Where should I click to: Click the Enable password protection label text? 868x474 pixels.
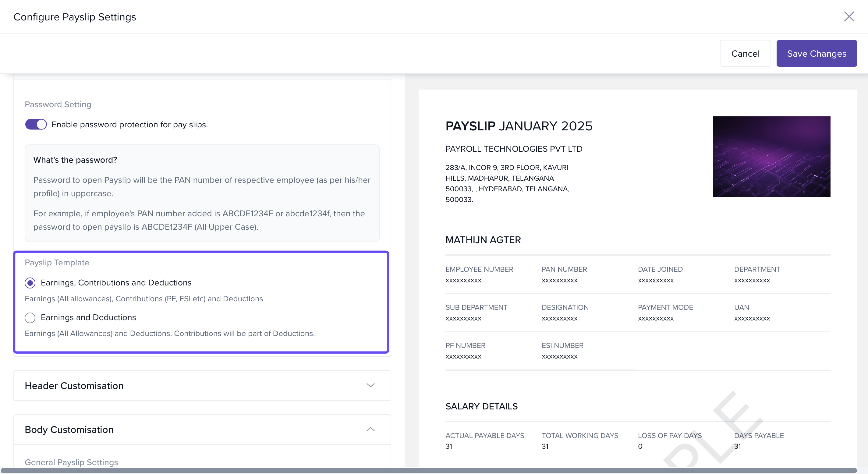pos(129,125)
